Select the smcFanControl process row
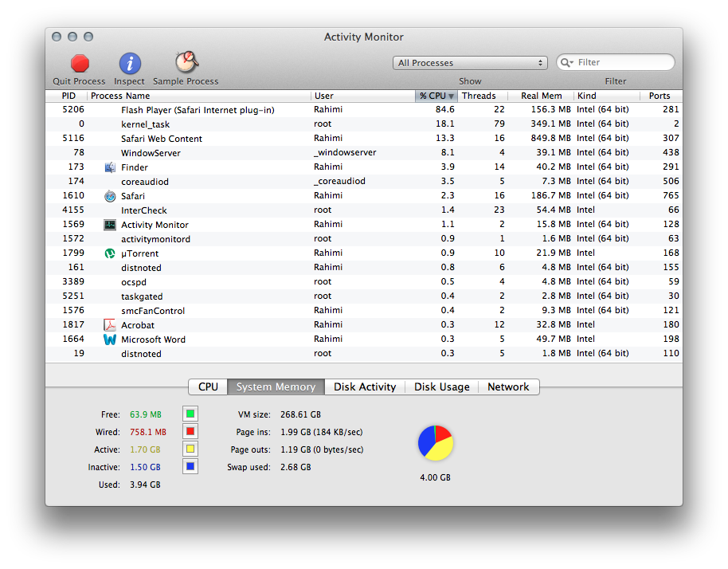Screen dimensions: 728x569 click(364, 311)
